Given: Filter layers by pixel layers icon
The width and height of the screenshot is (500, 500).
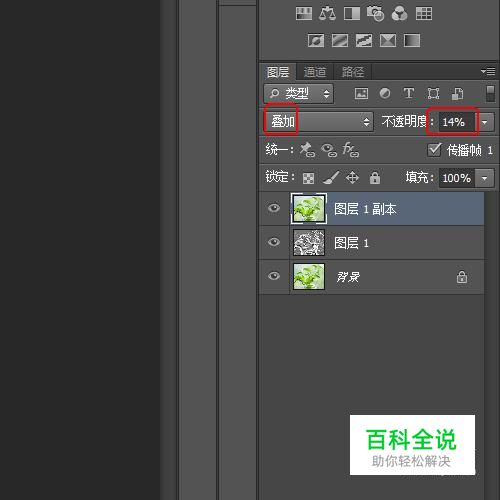Looking at the screenshot, I should coord(361,93).
